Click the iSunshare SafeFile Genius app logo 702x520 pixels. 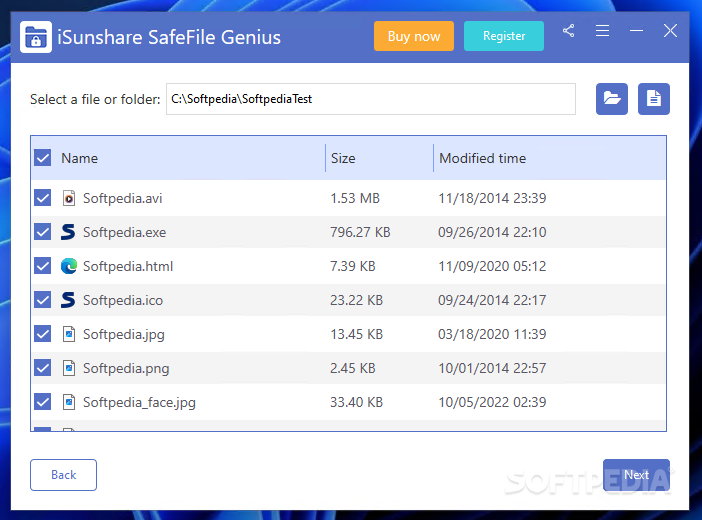[36, 37]
